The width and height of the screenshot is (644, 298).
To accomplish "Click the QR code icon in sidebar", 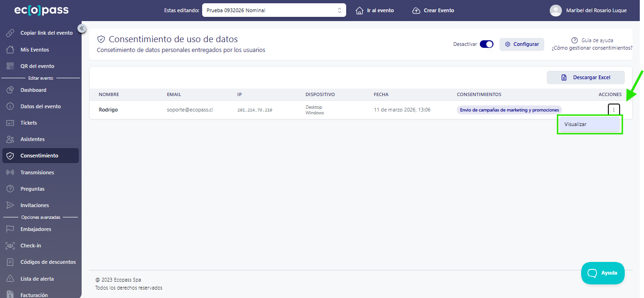I will point(10,66).
